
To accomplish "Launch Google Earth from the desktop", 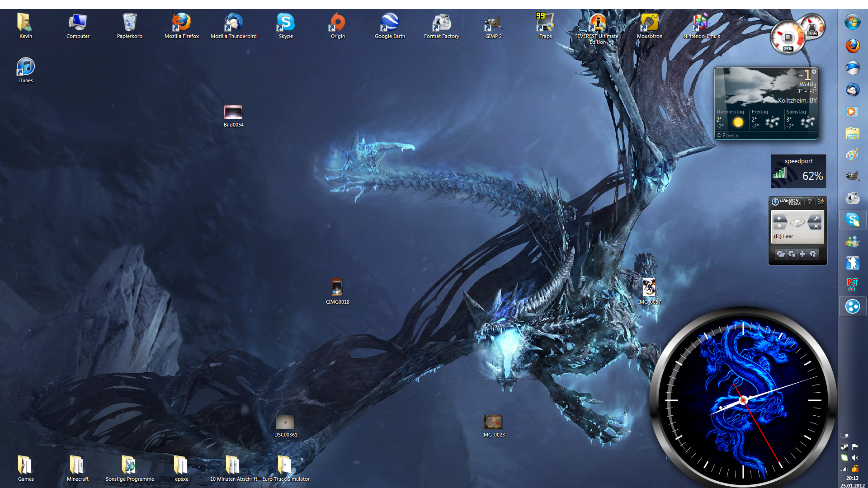I will pos(390,26).
